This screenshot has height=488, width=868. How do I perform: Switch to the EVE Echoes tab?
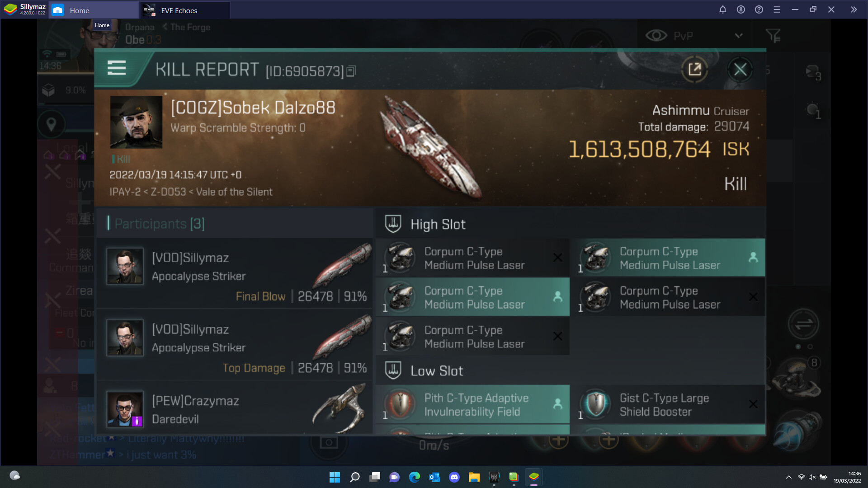point(179,10)
